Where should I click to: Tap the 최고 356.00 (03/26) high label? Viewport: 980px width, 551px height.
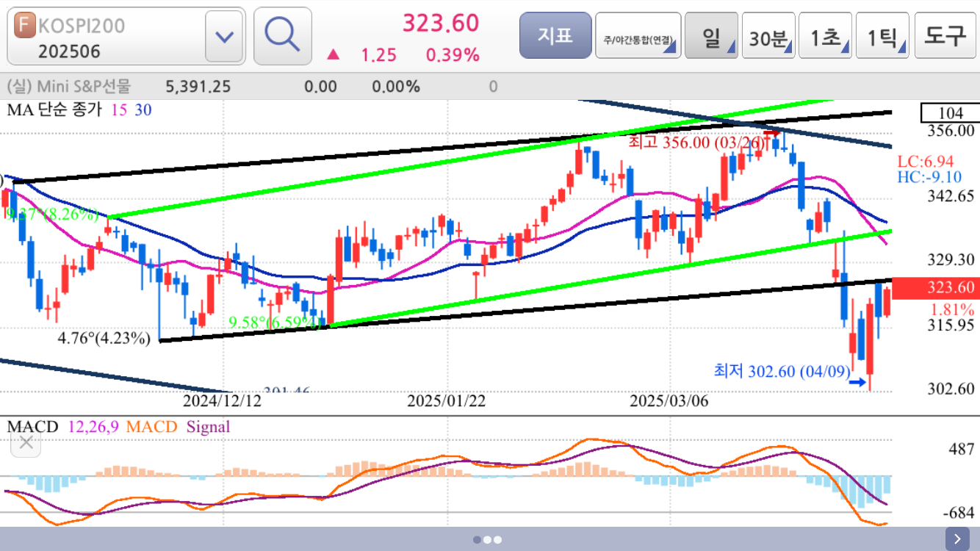tap(696, 142)
